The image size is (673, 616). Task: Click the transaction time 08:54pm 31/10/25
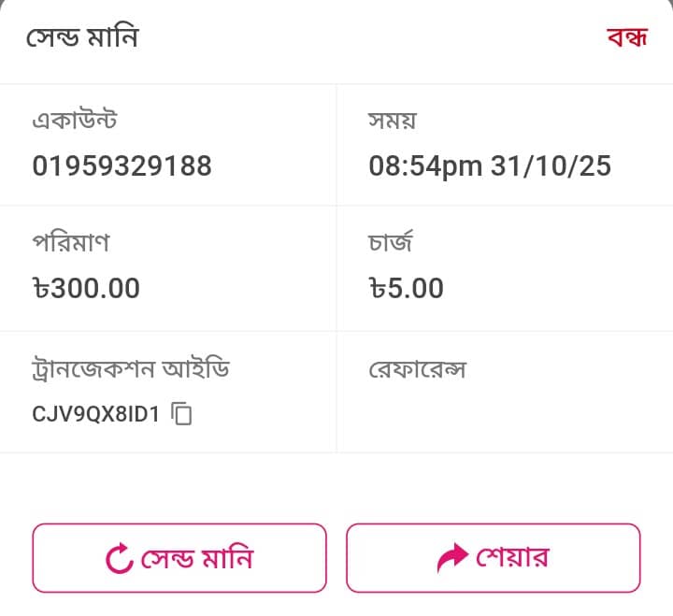pos(490,166)
